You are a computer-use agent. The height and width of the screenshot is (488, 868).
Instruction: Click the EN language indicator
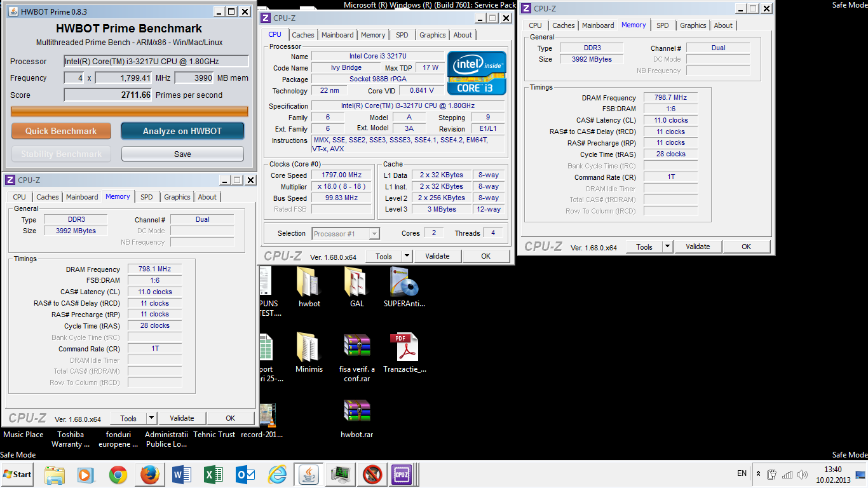742,473
